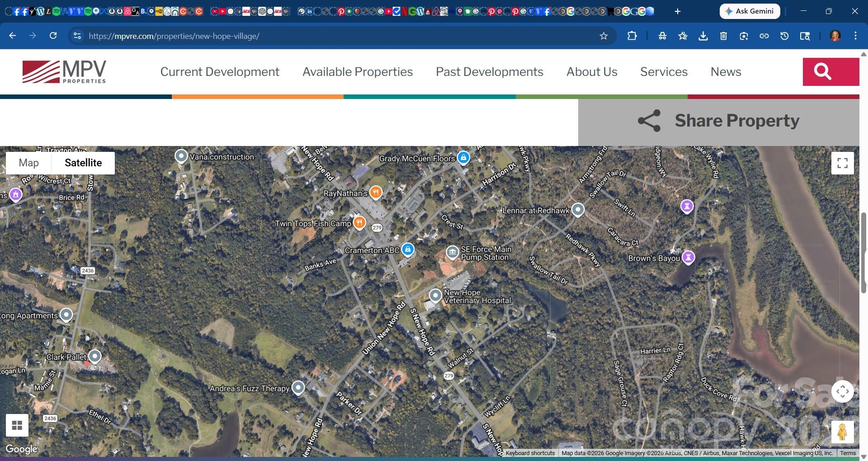This screenshot has width=868, height=461.
Task: Expand the Chrome three-dot menu
Action: click(x=855, y=36)
